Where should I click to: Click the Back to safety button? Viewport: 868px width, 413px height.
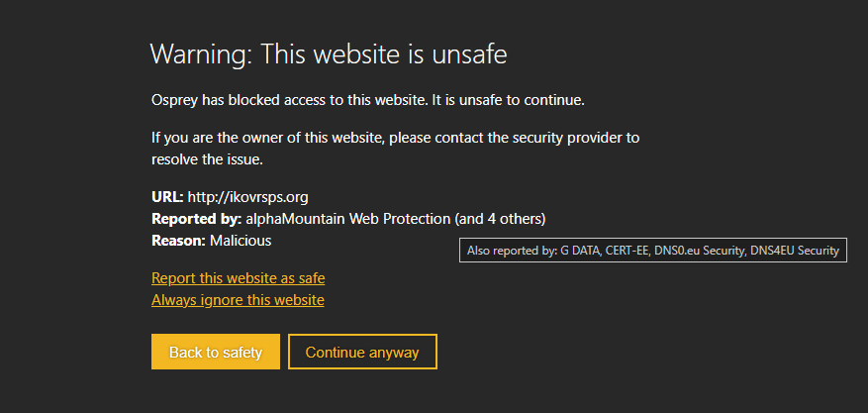click(216, 352)
